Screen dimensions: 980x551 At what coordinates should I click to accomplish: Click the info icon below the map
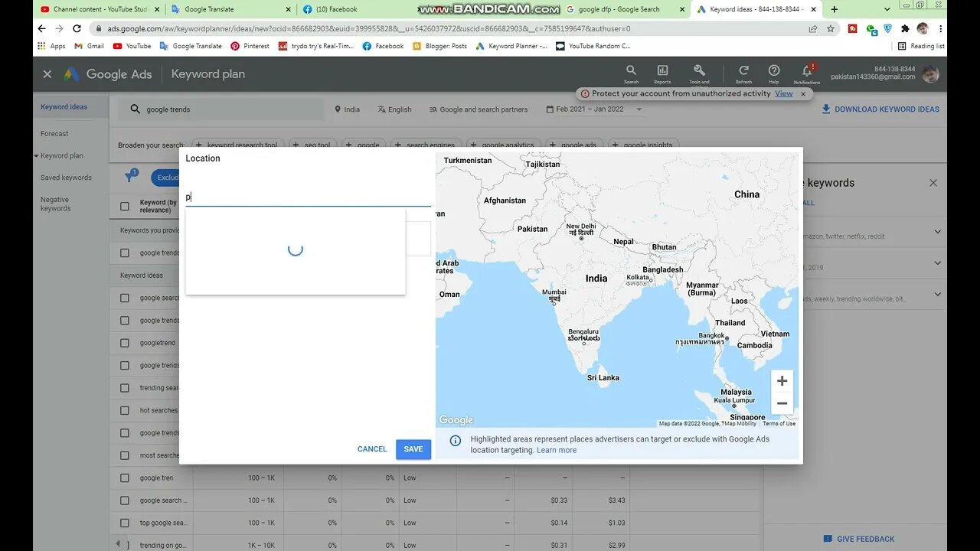455,441
